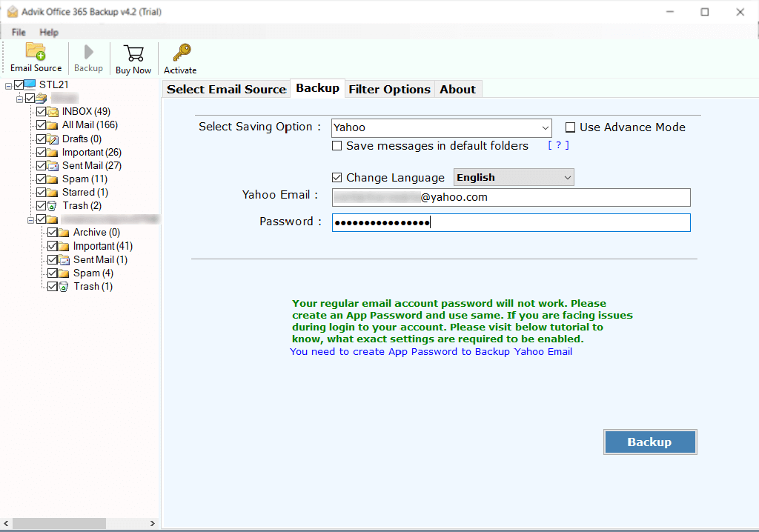Click the Yahoo Email input field
The height and width of the screenshot is (532, 759).
click(511, 198)
